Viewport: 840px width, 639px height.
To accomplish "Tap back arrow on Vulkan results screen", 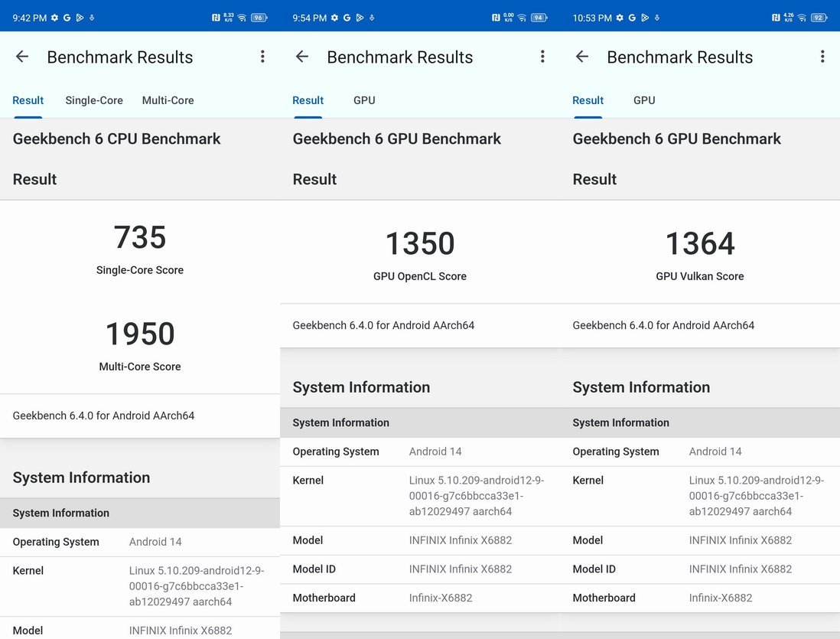I will pos(581,57).
